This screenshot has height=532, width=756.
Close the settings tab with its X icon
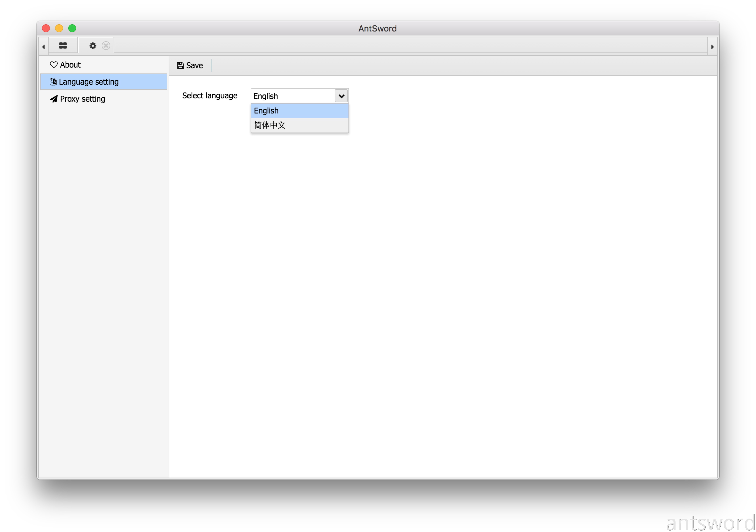(106, 46)
